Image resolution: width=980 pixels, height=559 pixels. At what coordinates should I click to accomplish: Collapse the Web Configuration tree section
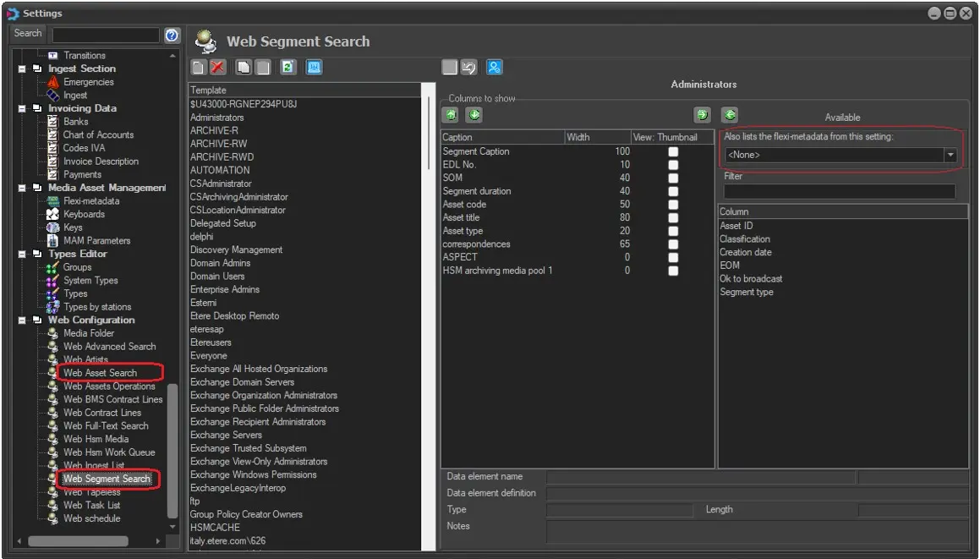pyautogui.click(x=23, y=321)
